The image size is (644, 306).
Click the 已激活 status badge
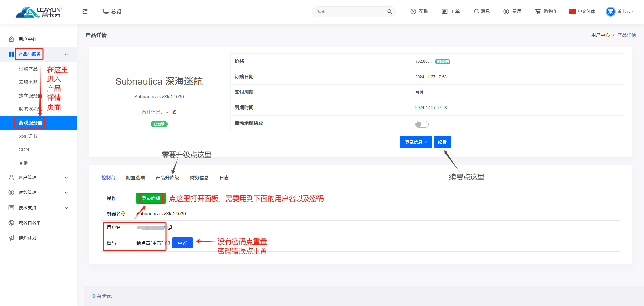[x=159, y=124]
